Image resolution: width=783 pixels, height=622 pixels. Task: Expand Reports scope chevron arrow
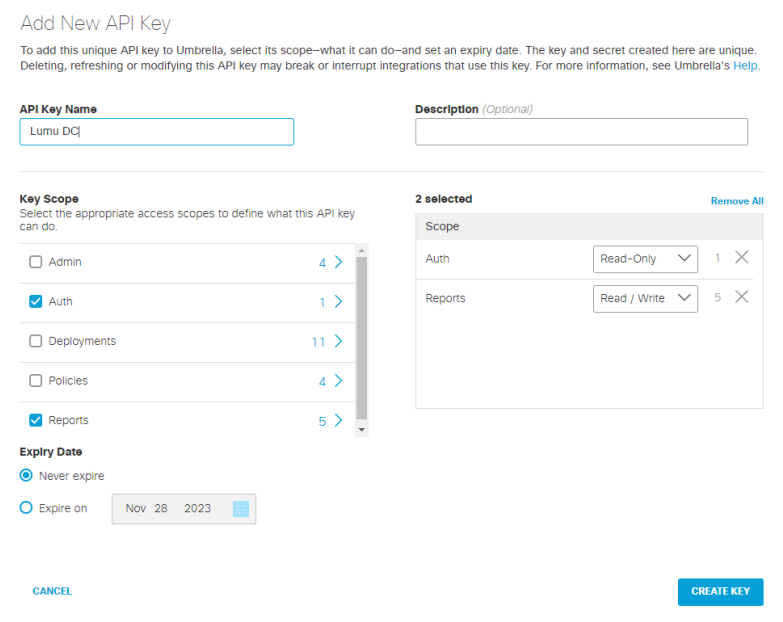pos(338,421)
